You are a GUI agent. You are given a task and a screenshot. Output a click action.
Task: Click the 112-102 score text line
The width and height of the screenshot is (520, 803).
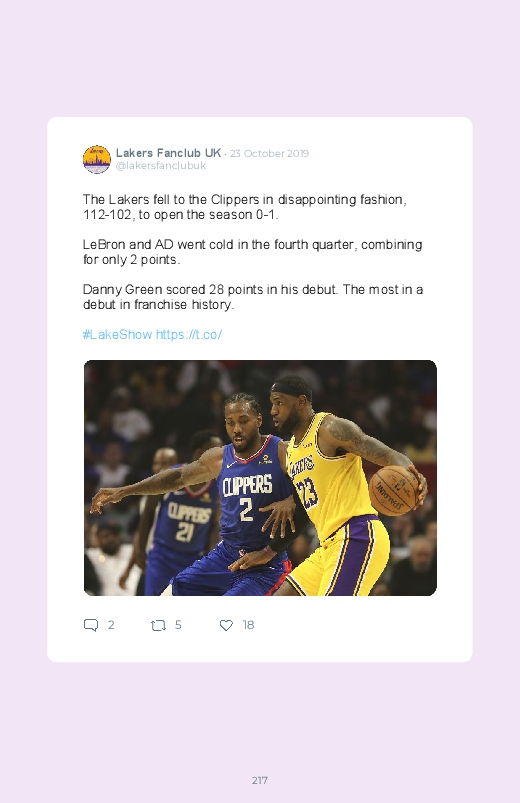[180, 215]
